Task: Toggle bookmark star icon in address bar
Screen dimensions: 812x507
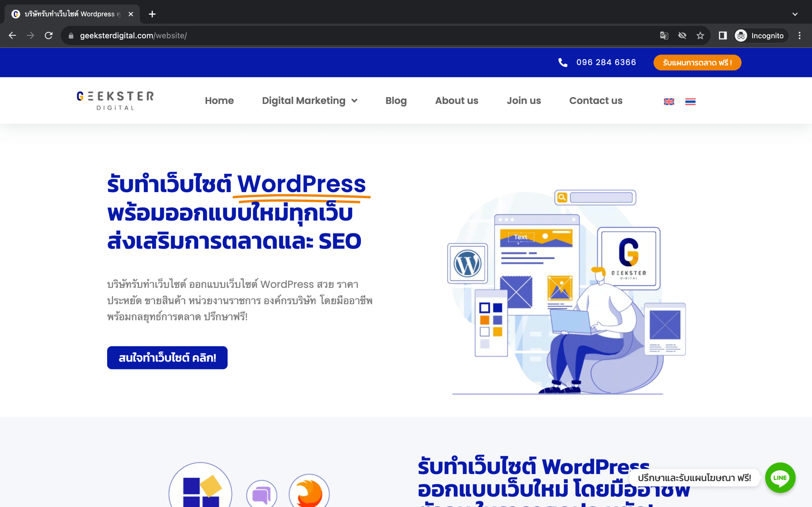Action: pos(700,35)
